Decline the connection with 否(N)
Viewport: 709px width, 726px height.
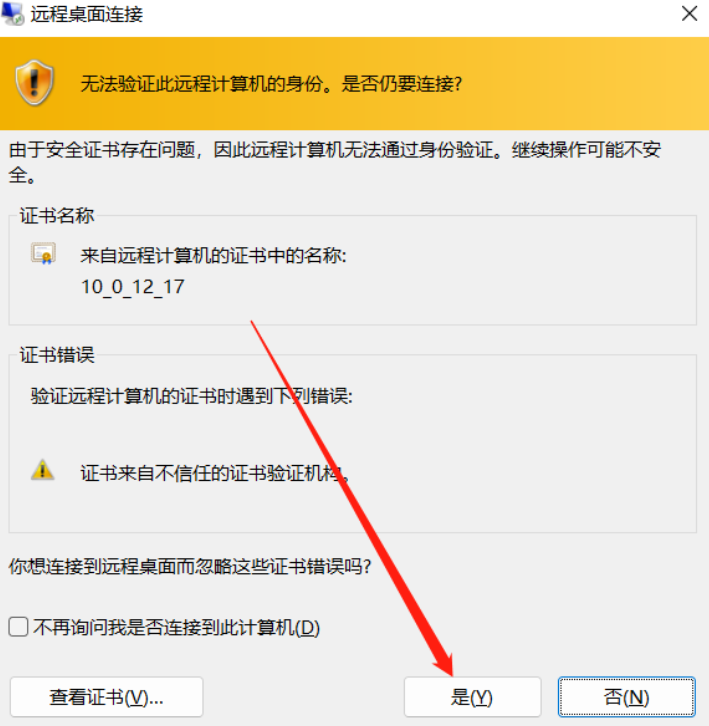pos(627,697)
